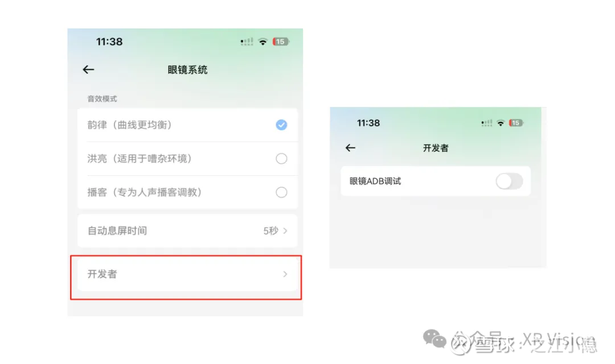615x364 pixels.
Task: Open the 自动息屏时间 setting row
Action: point(187,231)
